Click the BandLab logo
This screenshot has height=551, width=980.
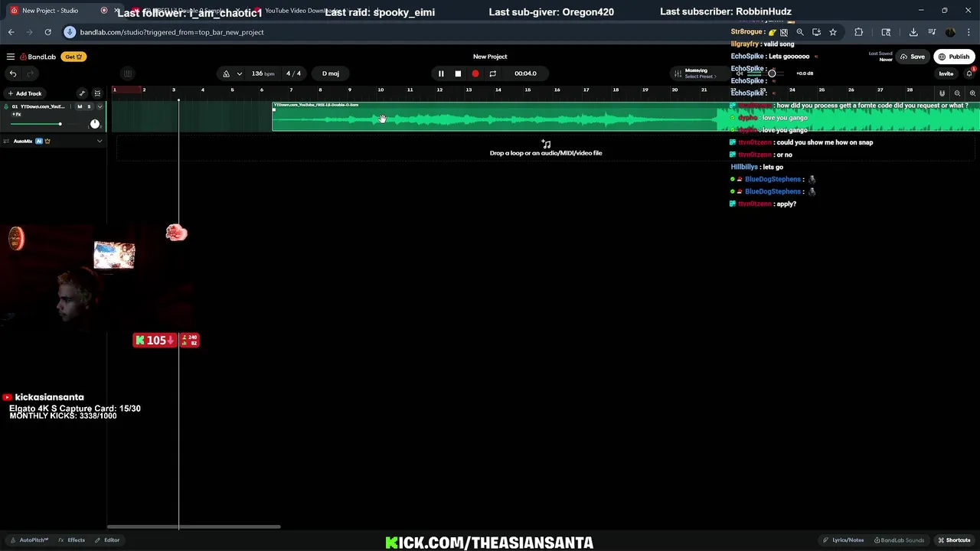(x=38, y=57)
